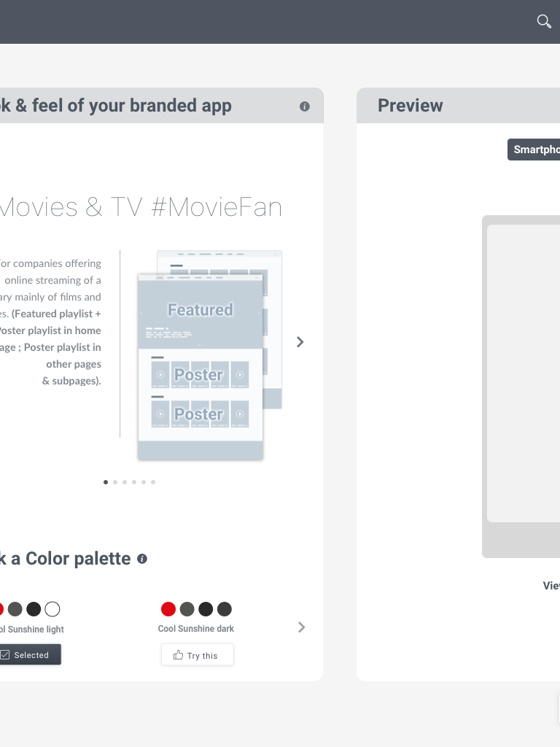Select the Smartphone preview tab
560x747 pixels.
(x=534, y=150)
